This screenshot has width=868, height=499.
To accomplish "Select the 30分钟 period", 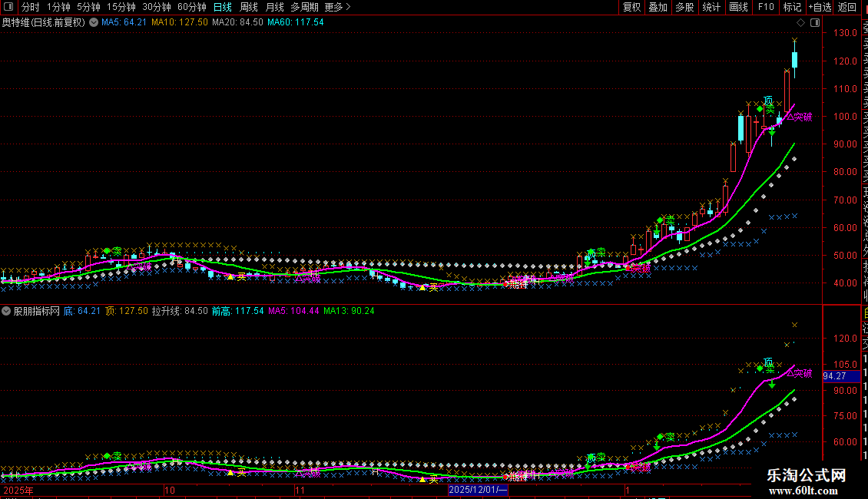I will (157, 7).
